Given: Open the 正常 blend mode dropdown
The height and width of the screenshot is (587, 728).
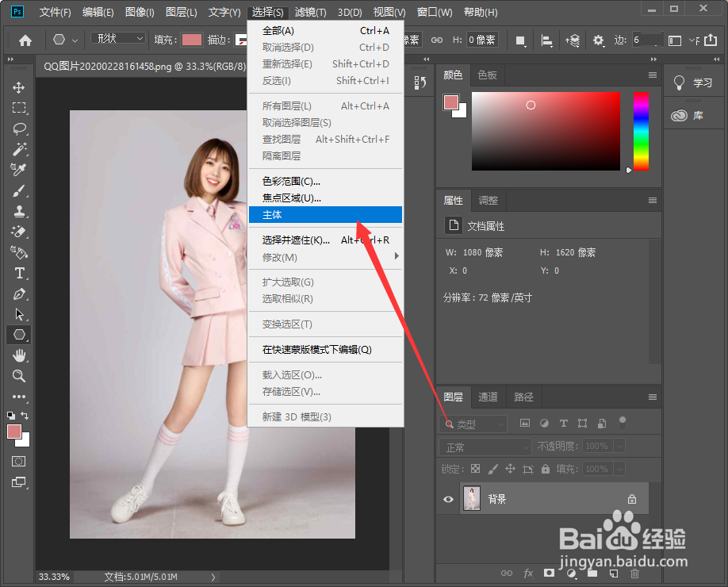Looking at the screenshot, I should point(485,447).
